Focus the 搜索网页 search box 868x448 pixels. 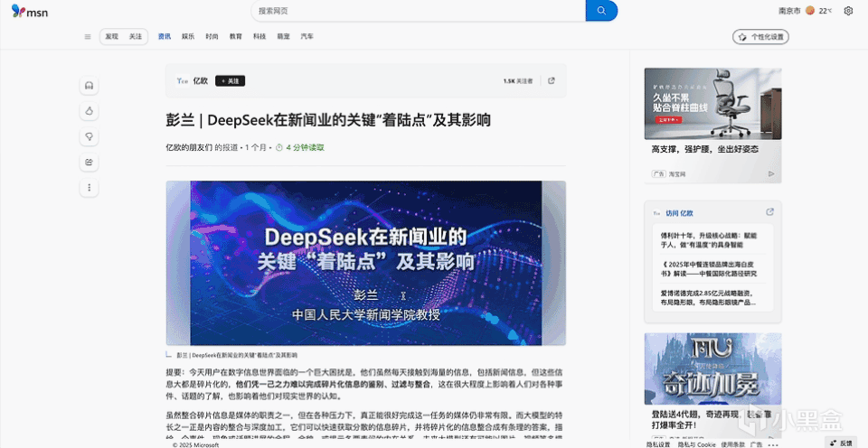(418, 11)
